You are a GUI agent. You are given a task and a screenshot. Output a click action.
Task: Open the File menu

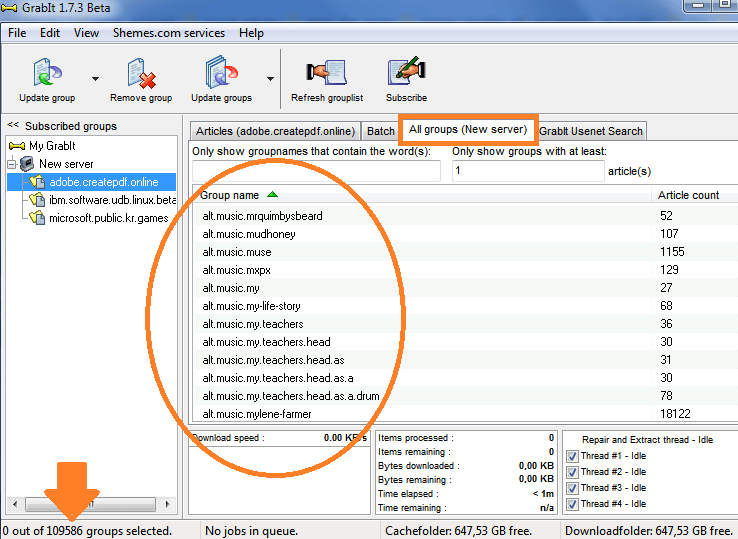pos(17,33)
